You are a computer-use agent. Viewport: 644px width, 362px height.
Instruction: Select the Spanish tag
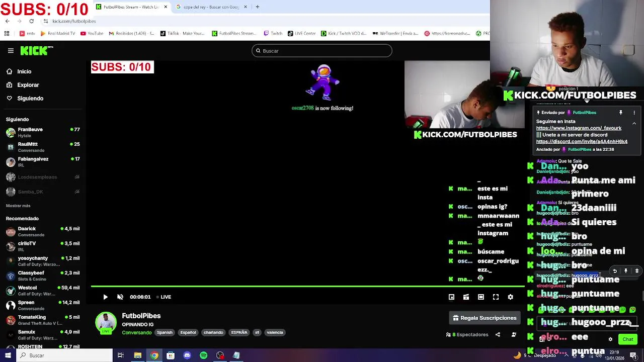pos(165,332)
